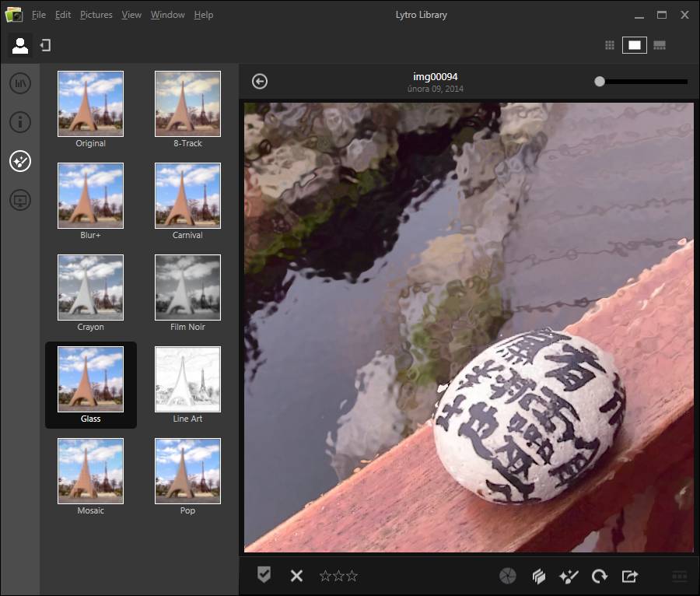The image size is (700, 596).
Task: Click the share picture icon
Action: [630, 577]
